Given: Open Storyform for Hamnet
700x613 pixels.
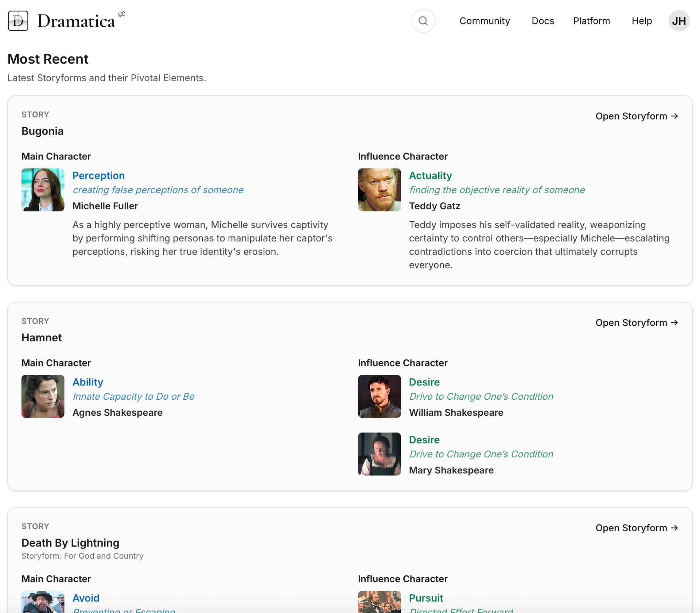Looking at the screenshot, I should pyautogui.click(x=637, y=323).
